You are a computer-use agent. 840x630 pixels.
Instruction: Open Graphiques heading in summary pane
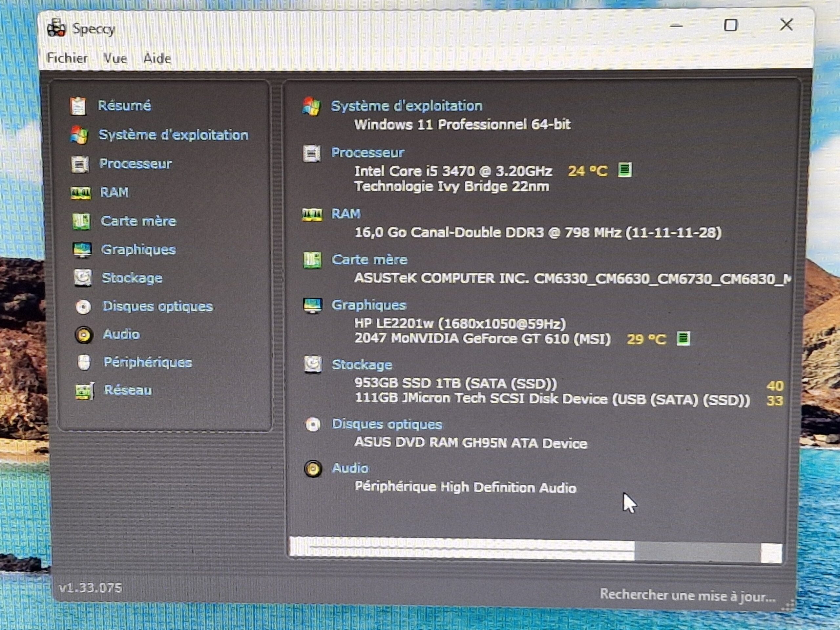[369, 305]
